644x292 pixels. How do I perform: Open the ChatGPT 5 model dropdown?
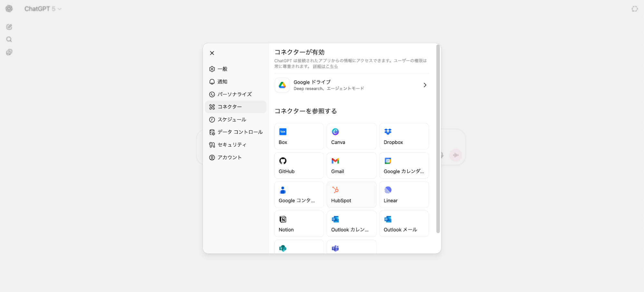coord(43,9)
